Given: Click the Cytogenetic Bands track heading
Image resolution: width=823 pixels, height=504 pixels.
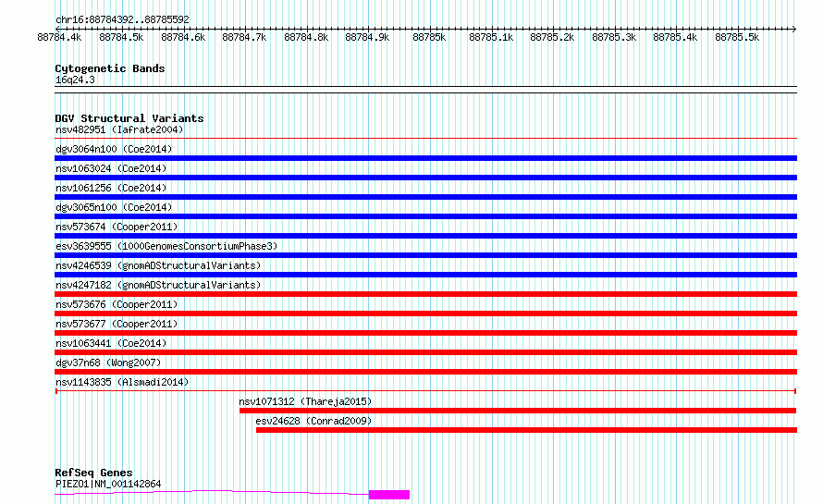Looking at the screenshot, I should [110, 68].
